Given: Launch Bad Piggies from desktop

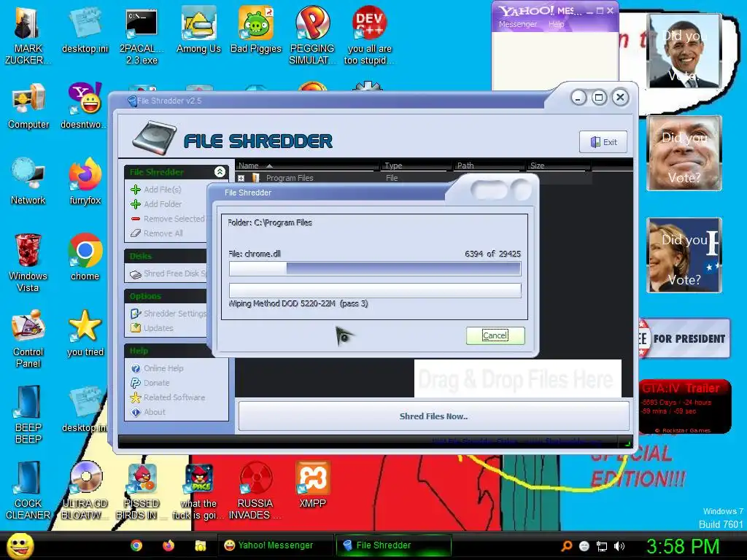Looking at the screenshot, I should [x=256, y=30].
